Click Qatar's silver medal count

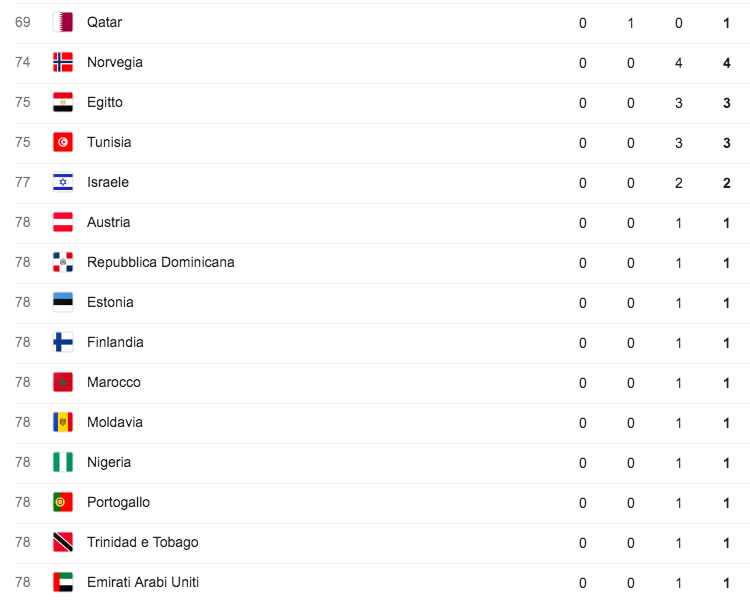coord(631,23)
